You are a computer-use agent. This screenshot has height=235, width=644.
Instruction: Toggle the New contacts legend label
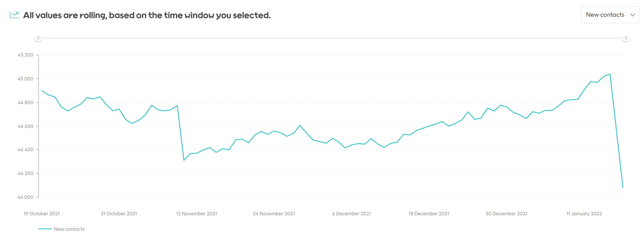click(x=69, y=229)
